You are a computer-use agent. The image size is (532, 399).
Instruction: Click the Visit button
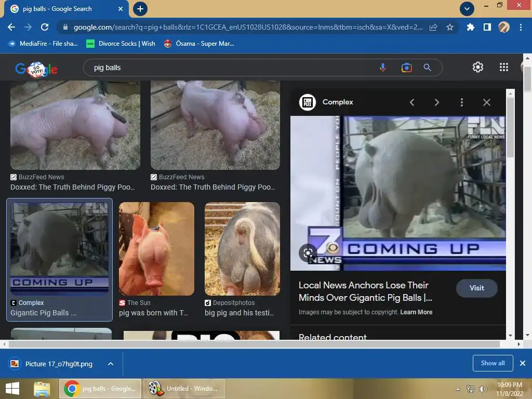point(477,288)
